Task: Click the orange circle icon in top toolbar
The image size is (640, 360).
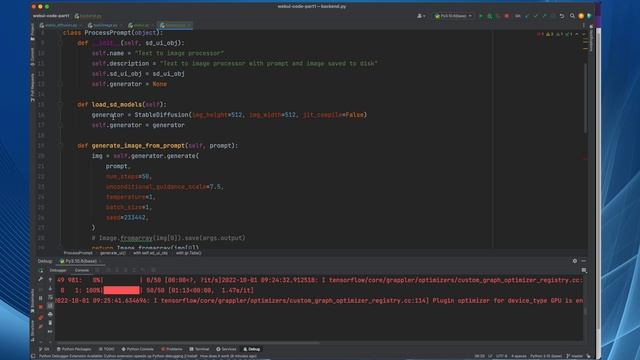Action: pos(581,16)
